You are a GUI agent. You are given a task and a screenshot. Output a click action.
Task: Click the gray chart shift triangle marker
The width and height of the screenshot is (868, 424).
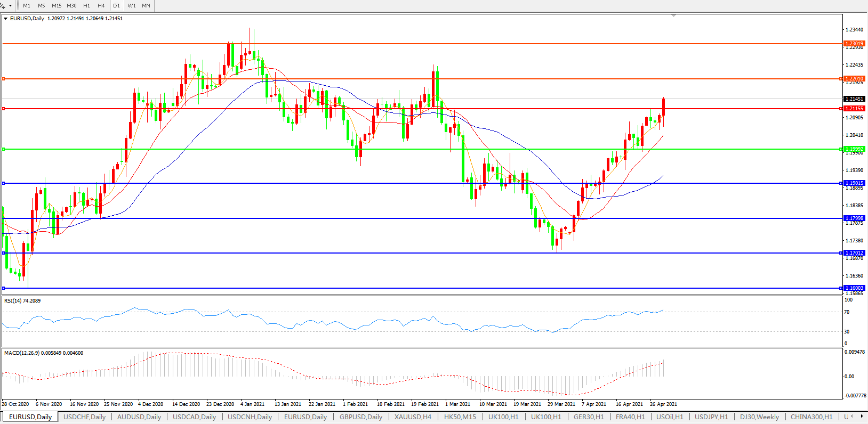(674, 16)
